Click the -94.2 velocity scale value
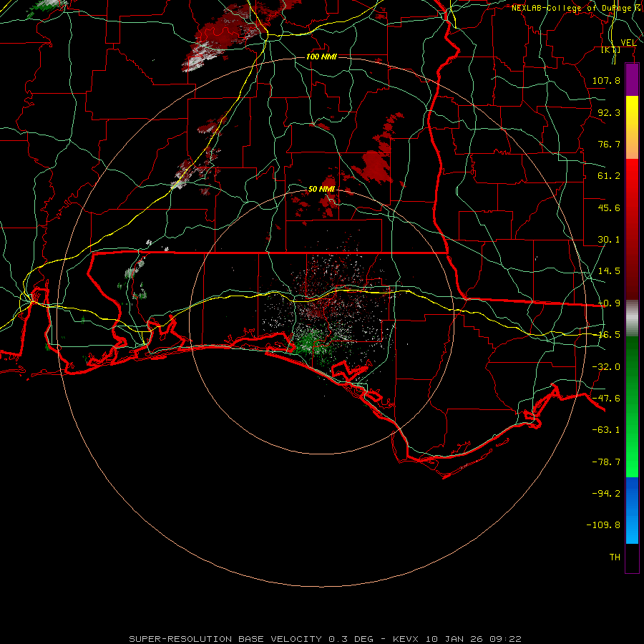The width and height of the screenshot is (644, 644). [606, 494]
